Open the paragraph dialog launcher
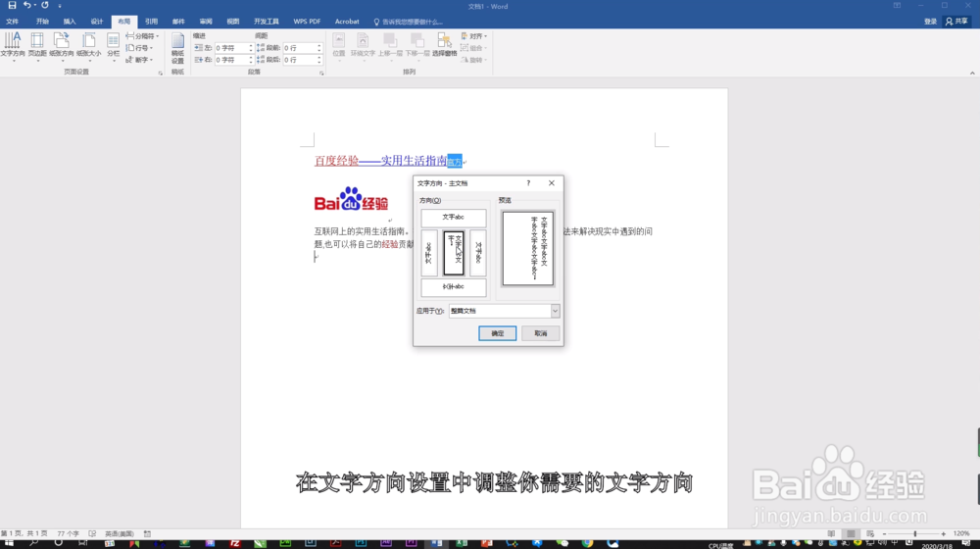The image size is (980, 549). coord(321,74)
